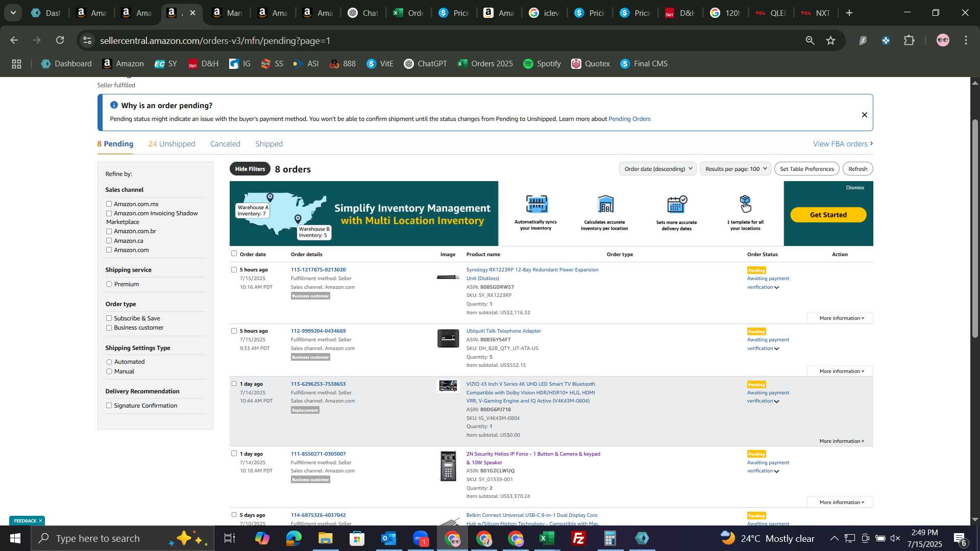The width and height of the screenshot is (980, 551).
Task: Open new browser tab with plus icon
Action: click(x=849, y=13)
